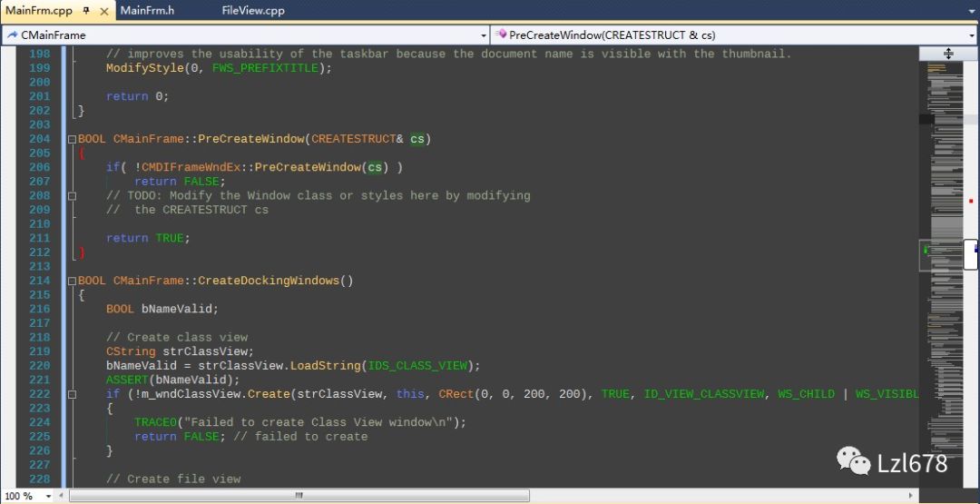Click the editor split handle icon
Image resolution: width=980 pixels, height=504 pixels.
pos(948,54)
